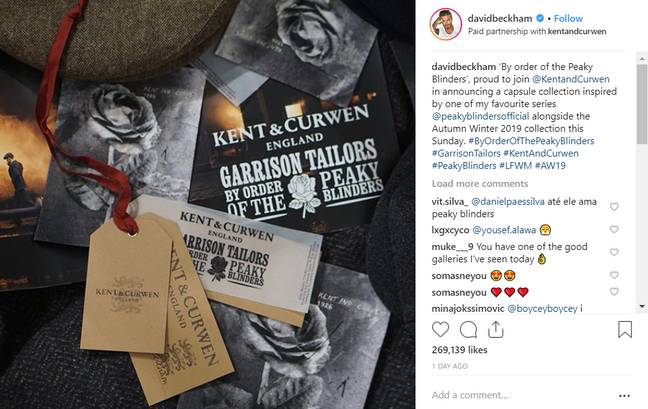The height and width of the screenshot is (409, 648).
Task: Like muke___9 comment heart
Action: click(614, 252)
